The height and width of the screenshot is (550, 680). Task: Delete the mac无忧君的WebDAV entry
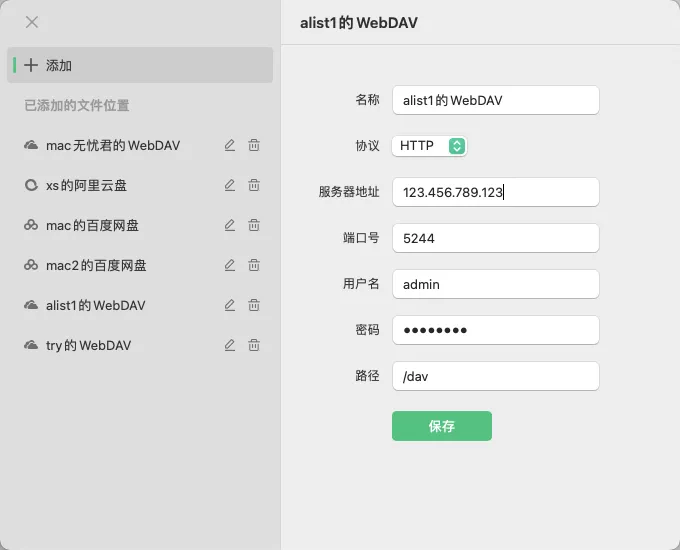pos(254,145)
